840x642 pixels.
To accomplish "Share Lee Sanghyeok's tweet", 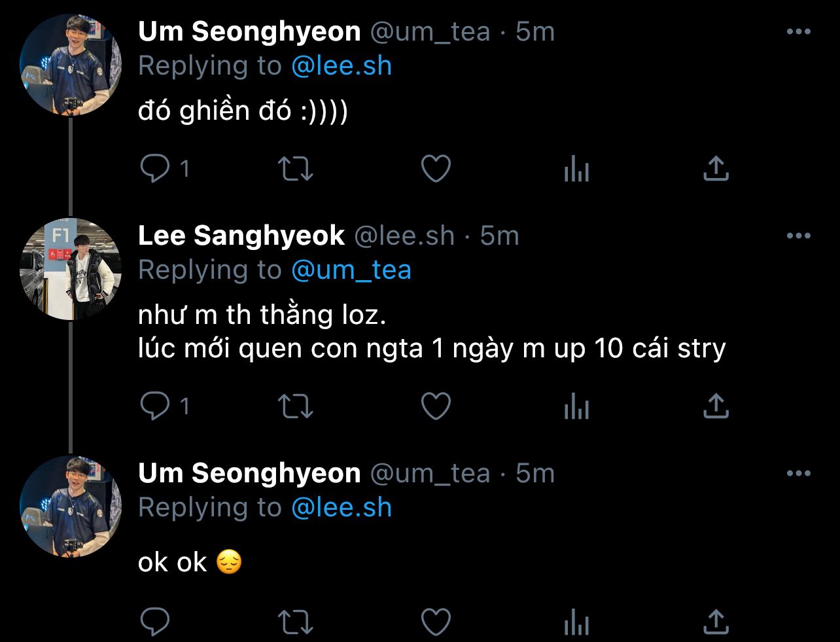I will pyautogui.click(x=716, y=406).
